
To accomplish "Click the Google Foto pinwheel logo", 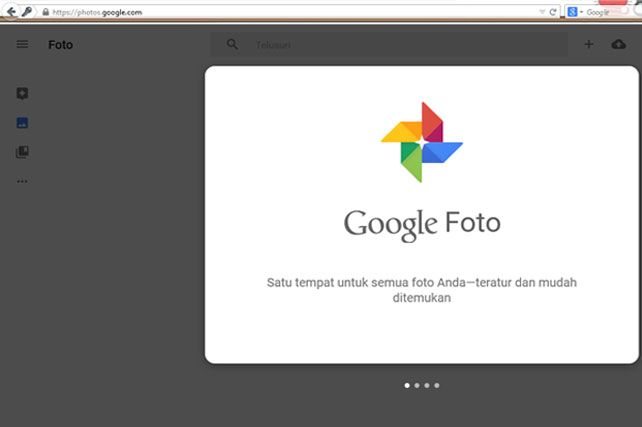I will click(422, 142).
